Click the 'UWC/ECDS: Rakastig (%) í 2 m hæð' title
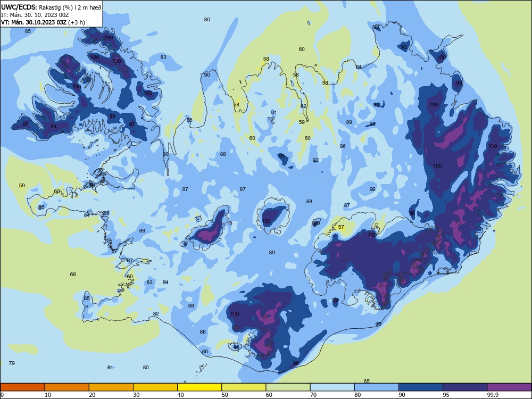Image resolution: width=532 pixels, height=399 pixels. pos(51,7)
